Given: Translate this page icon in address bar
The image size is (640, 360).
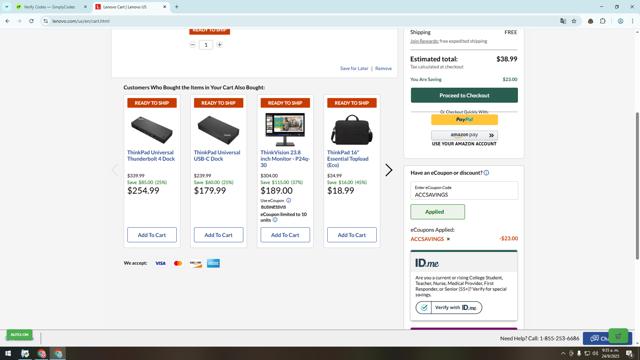Looking at the screenshot, I should pyautogui.click(x=563, y=21).
